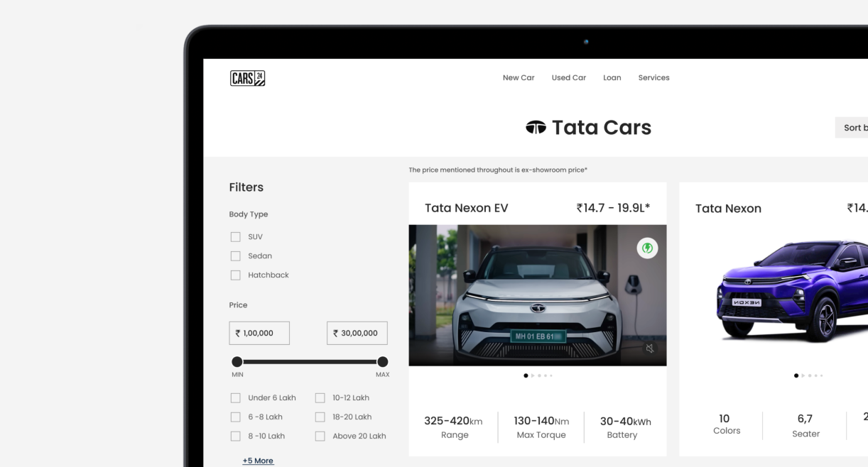Click the maximum price field ₹ 30,00,000

[357, 333]
